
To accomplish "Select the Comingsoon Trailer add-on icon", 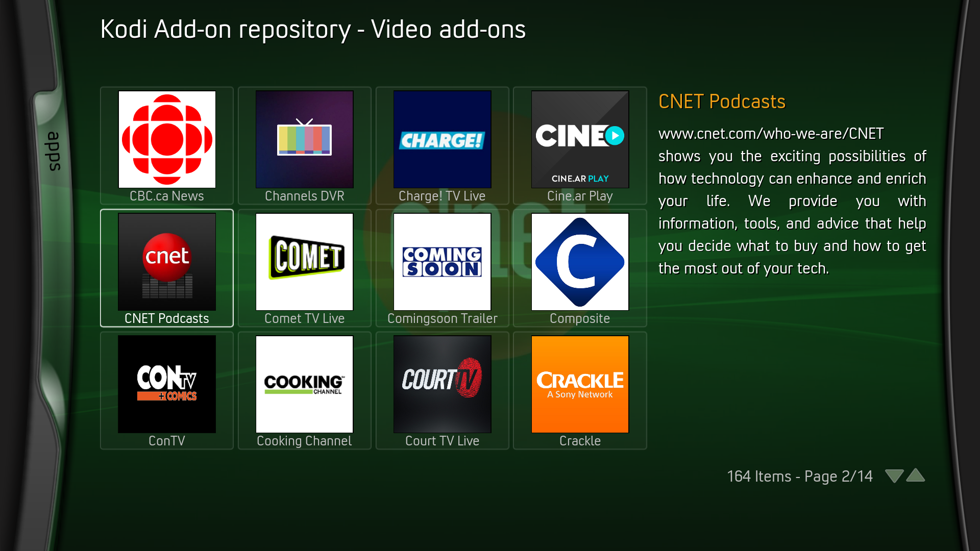I will 442,262.
